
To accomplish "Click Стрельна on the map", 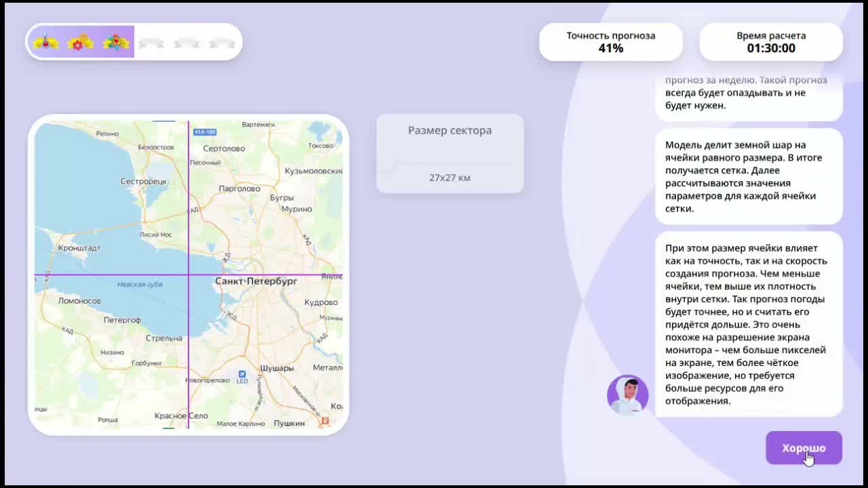I will 163,338.
